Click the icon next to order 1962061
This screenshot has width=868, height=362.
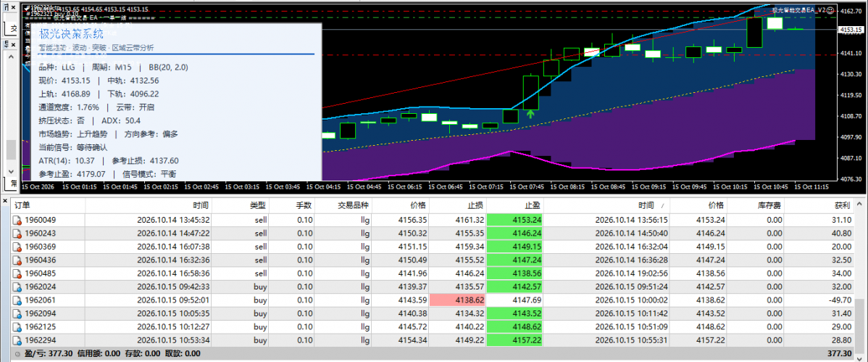pos(18,300)
